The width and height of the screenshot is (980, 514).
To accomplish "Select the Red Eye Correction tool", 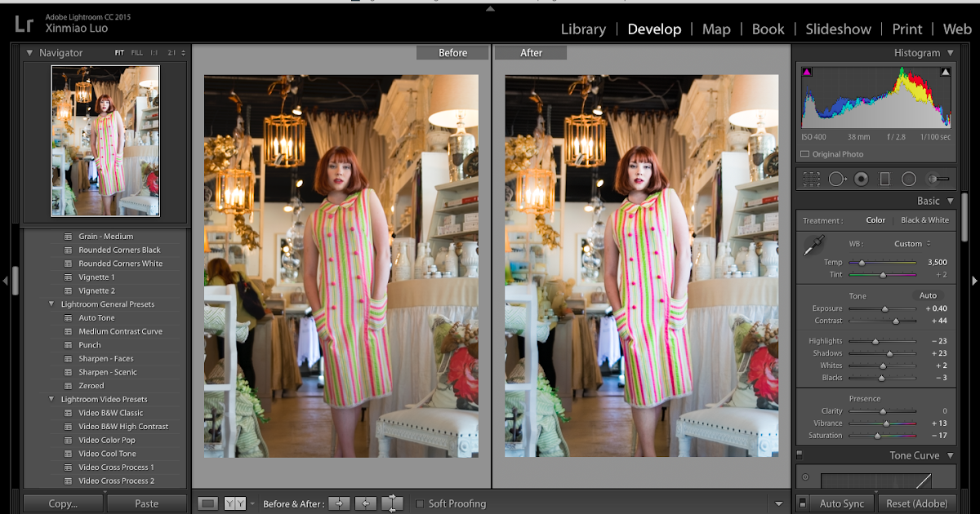I will pyautogui.click(x=861, y=179).
